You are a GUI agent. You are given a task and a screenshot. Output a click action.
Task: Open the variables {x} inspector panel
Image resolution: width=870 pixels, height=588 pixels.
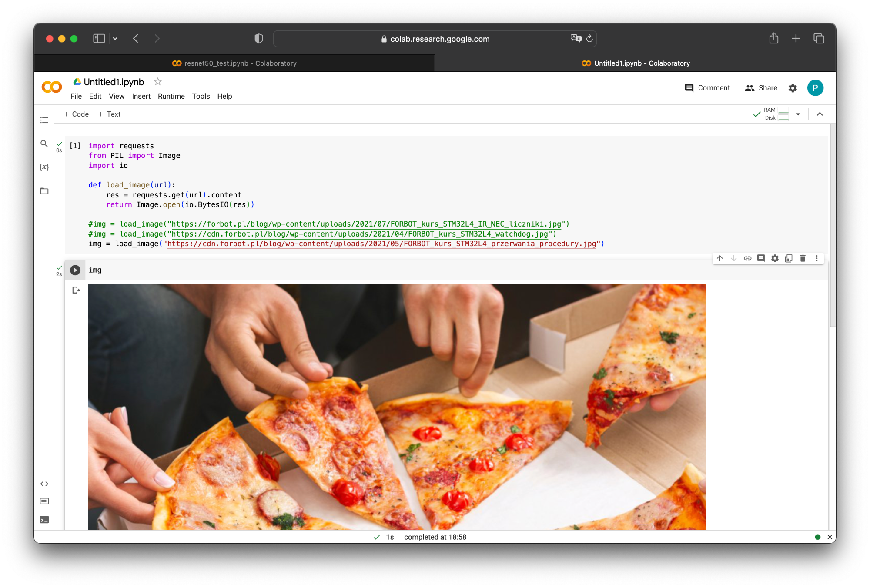44,167
